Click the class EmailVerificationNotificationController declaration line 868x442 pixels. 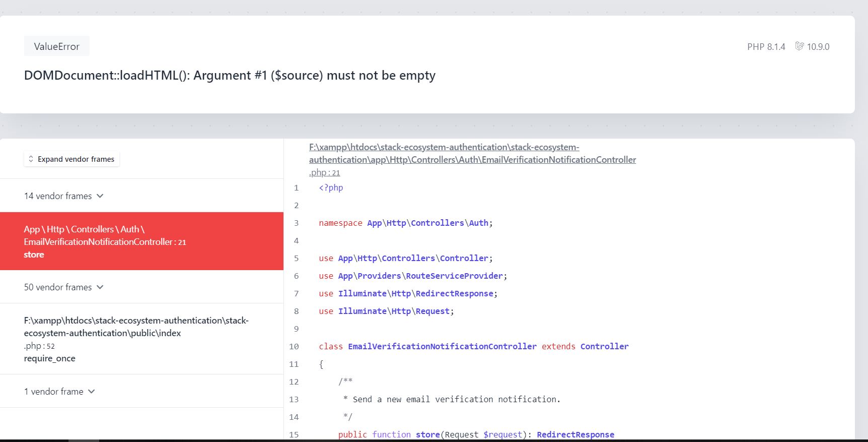[474, 346]
